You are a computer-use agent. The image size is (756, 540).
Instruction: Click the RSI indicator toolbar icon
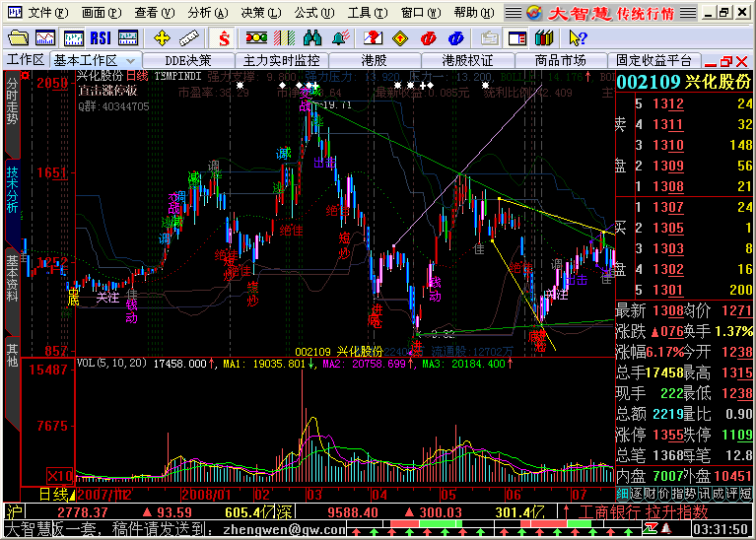click(101, 37)
